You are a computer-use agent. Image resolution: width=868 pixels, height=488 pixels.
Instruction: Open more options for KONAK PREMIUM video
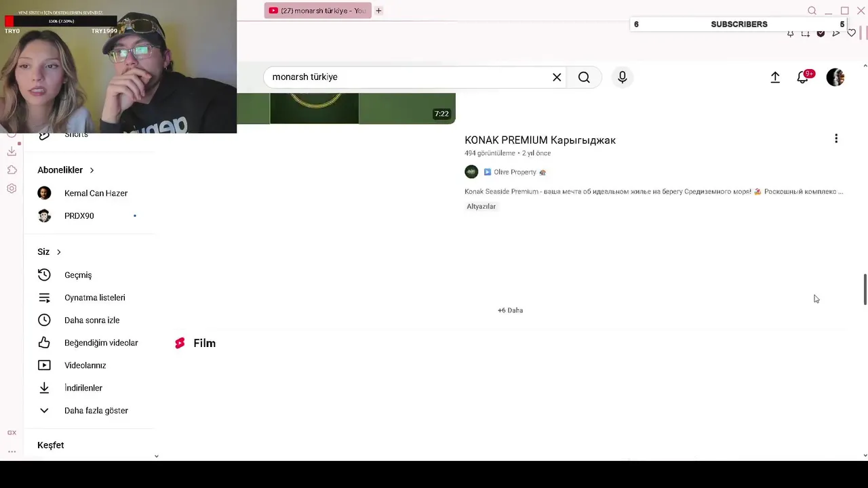pyautogui.click(x=836, y=138)
